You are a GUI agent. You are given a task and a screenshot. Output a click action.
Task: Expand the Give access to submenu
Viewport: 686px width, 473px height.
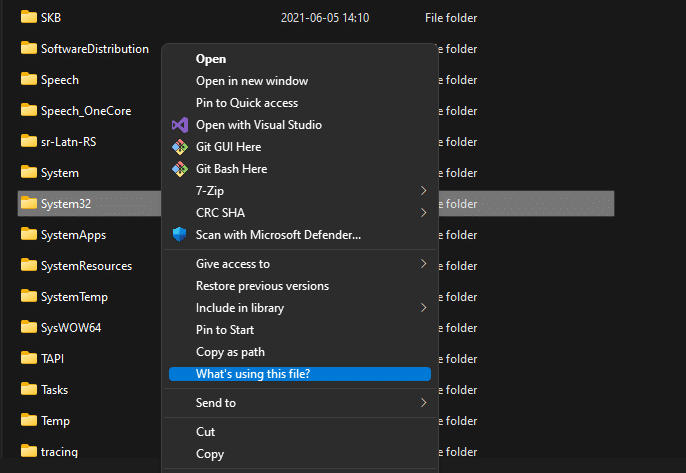pos(423,264)
